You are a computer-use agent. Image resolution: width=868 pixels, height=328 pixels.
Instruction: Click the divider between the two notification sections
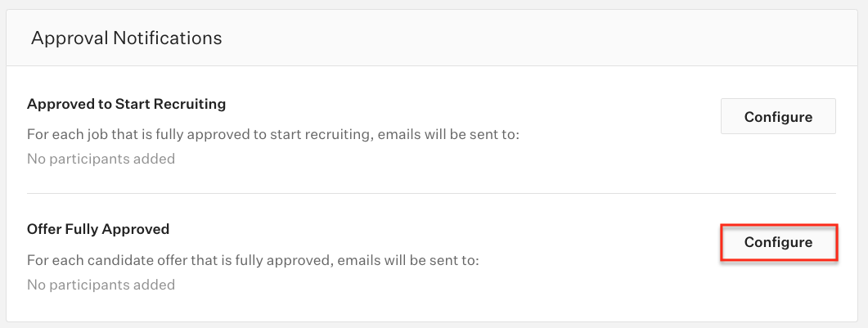431,194
